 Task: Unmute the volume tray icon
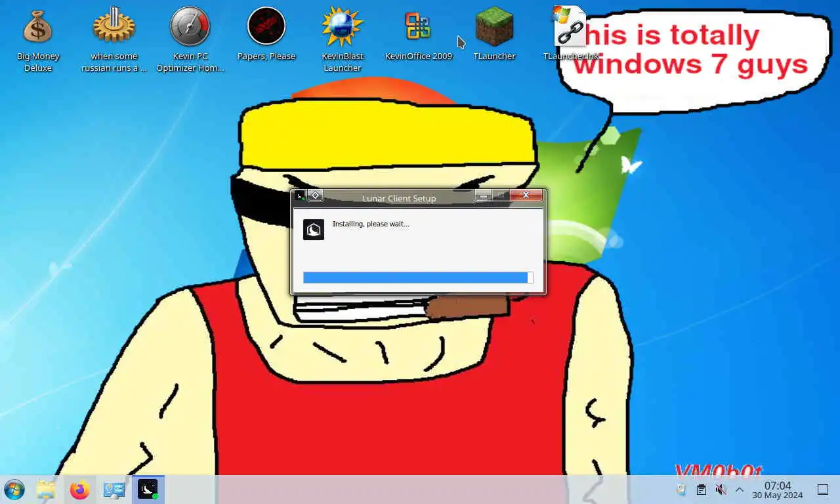721,490
